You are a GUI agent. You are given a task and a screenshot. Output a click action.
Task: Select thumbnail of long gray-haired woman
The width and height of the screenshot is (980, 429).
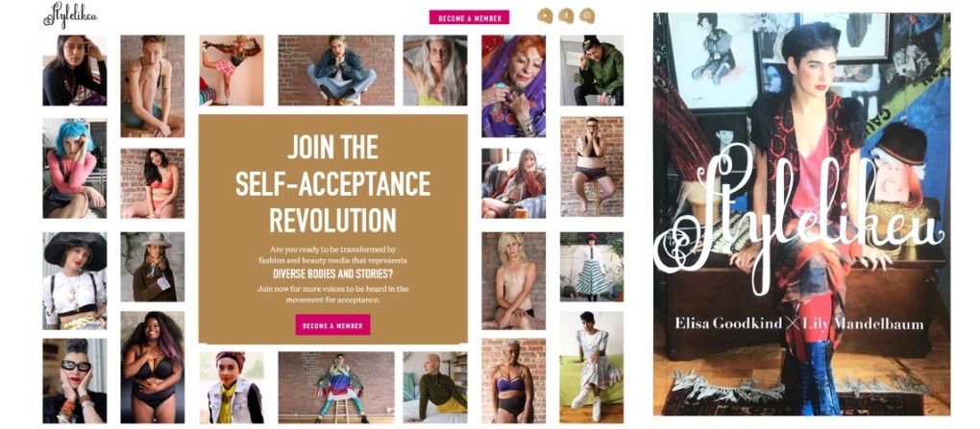pos(435,70)
